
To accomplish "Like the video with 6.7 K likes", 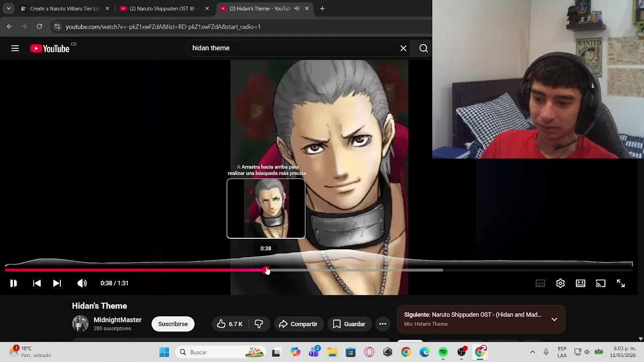I will 229,324.
